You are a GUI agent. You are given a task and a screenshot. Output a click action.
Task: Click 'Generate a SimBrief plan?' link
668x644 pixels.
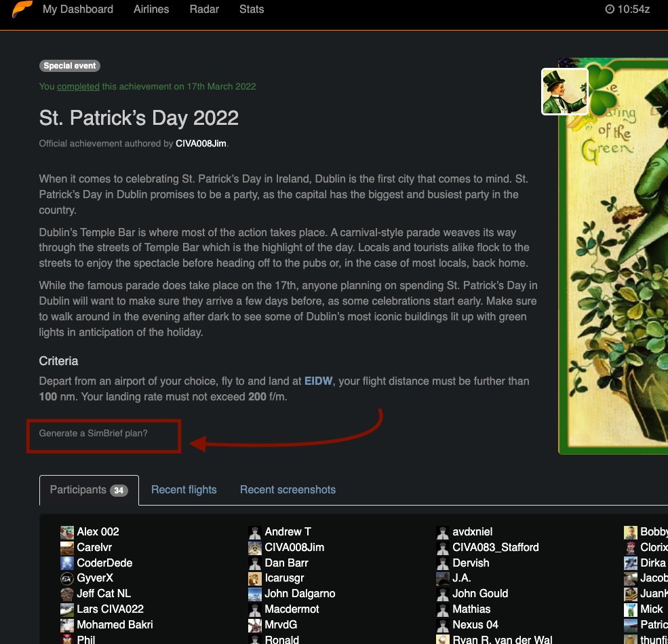(x=94, y=434)
